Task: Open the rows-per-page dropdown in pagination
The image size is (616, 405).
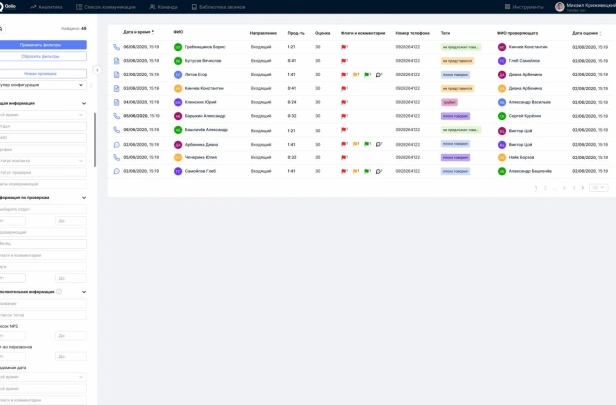Action: pos(598,188)
